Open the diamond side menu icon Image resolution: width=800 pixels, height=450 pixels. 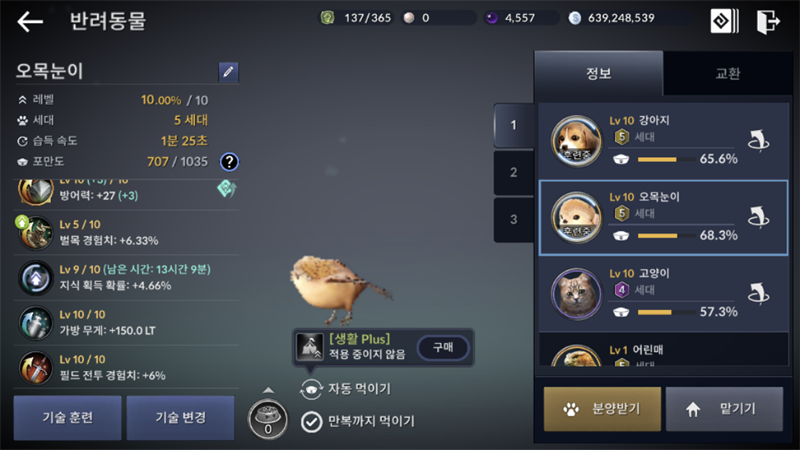pos(724,21)
